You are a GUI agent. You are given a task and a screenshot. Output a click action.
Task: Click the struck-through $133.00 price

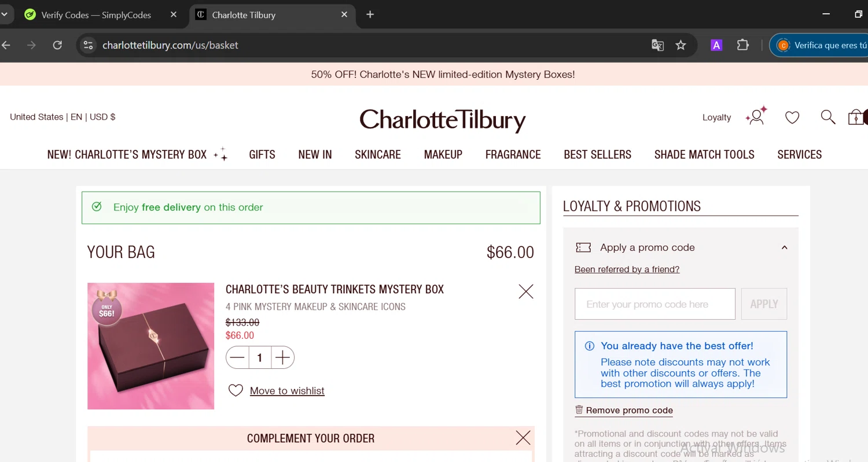tap(242, 322)
